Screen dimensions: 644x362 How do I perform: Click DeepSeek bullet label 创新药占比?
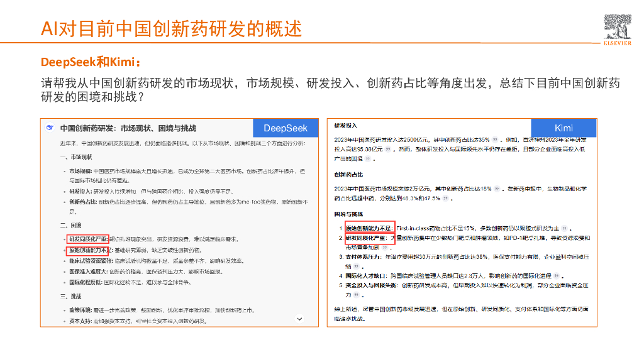click(x=83, y=202)
